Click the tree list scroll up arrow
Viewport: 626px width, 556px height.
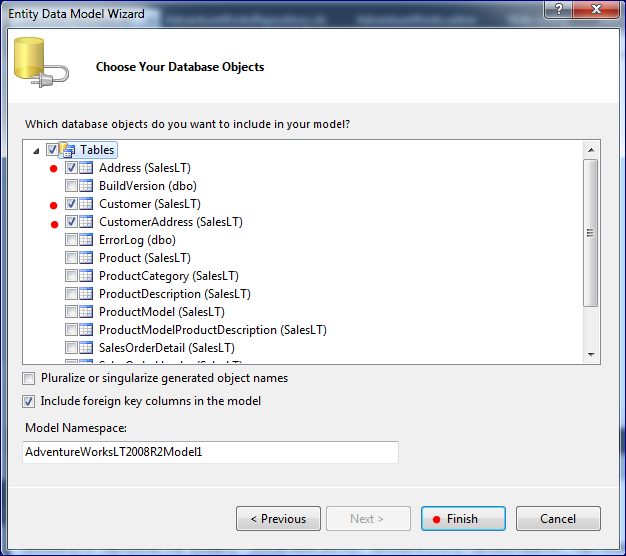591,150
